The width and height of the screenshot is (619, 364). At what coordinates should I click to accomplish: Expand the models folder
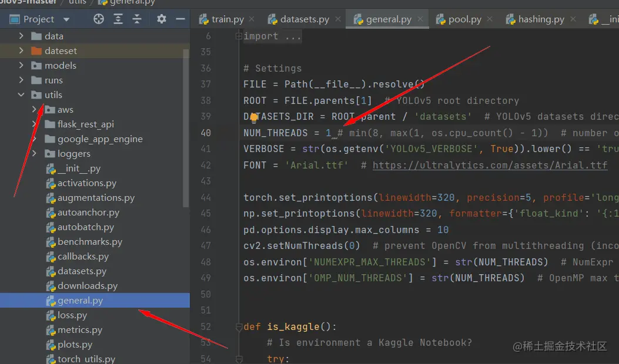(x=21, y=65)
